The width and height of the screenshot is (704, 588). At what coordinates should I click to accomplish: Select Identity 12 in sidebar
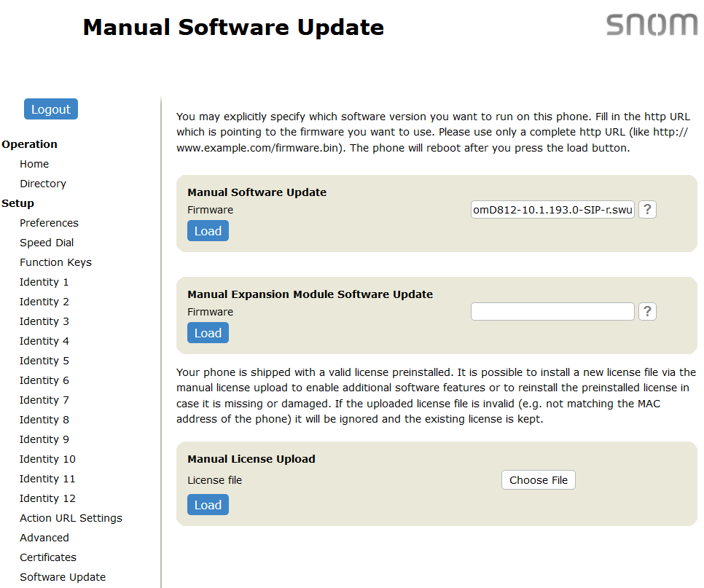tap(47, 498)
